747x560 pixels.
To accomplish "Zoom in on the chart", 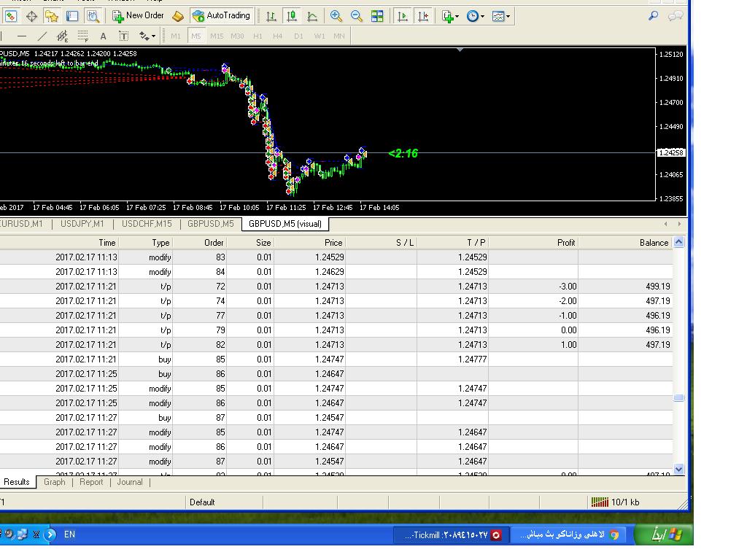I will click(x=336, y=16).
